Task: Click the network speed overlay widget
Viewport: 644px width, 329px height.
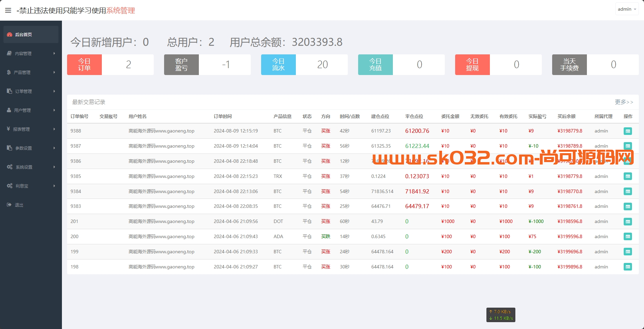Action: click(501, 315)
